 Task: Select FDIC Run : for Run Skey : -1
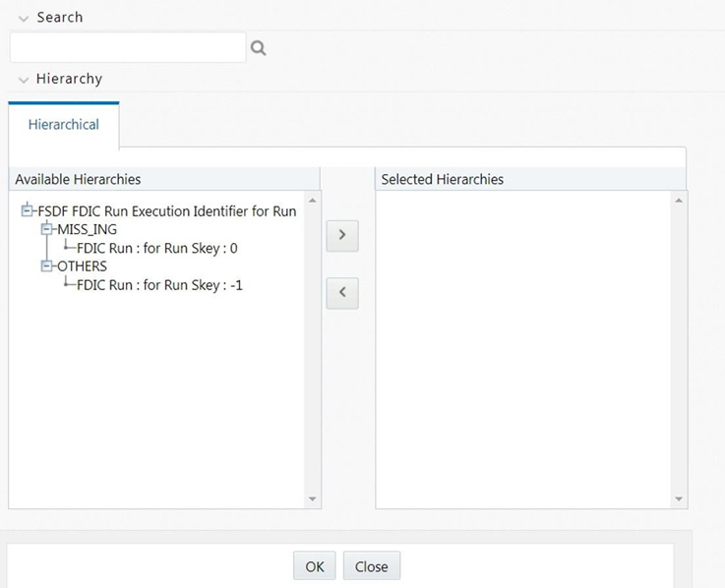[159, 285]
